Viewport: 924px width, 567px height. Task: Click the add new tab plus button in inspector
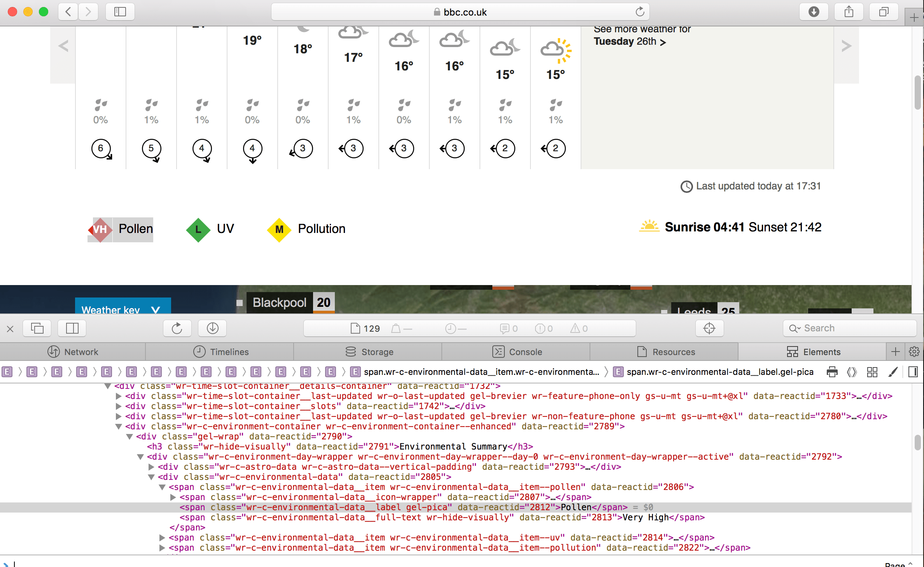895,352
